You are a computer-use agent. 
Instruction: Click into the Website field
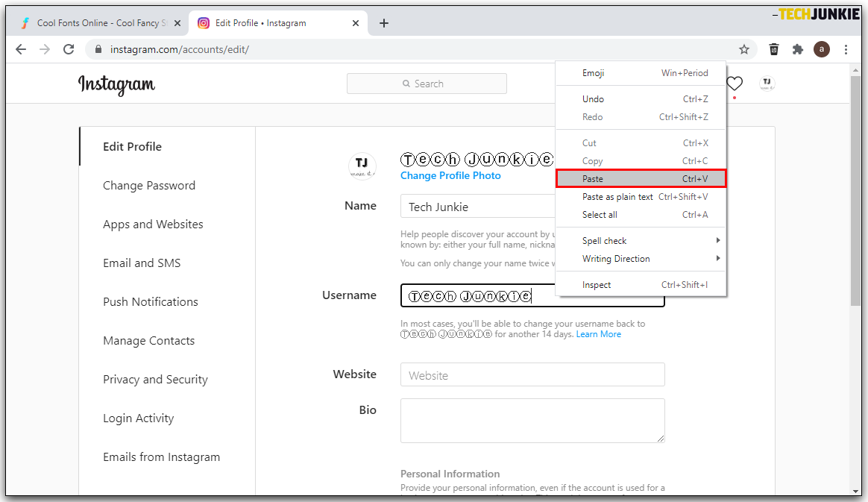tap(532, 374)
